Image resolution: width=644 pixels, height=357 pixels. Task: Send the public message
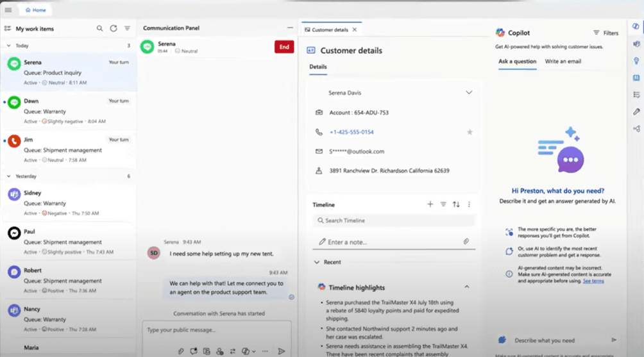(282, 351)
